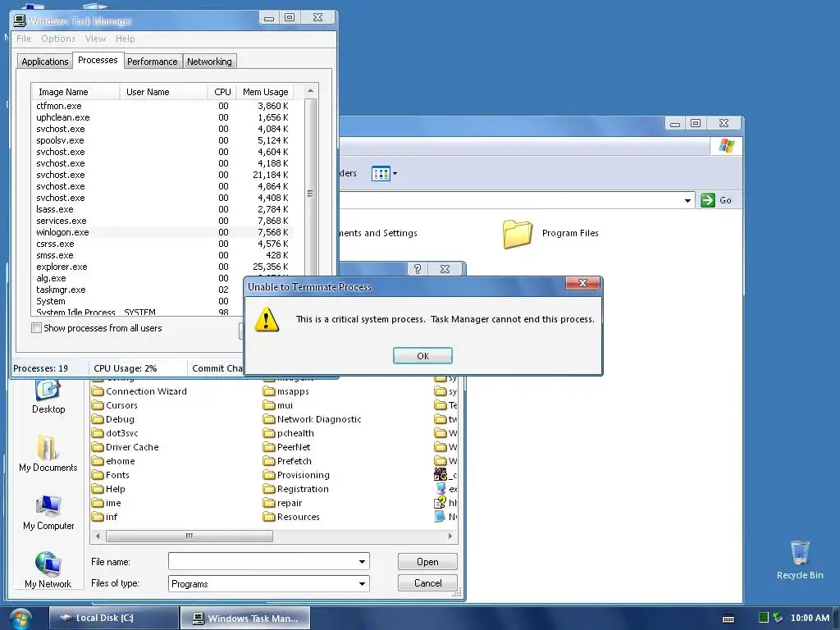Screen dimensions: 840x630
Task: Click the File name input field
Action: pos(262,561)
